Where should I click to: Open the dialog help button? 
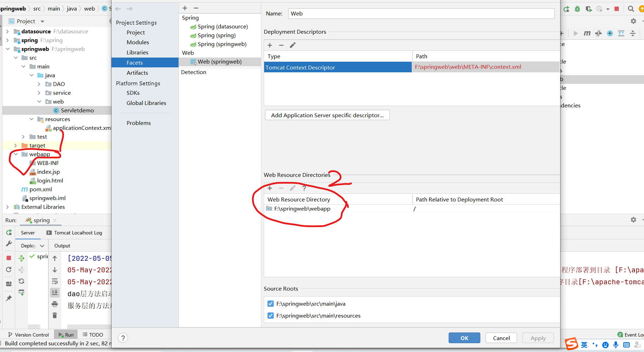click(123, 338)
